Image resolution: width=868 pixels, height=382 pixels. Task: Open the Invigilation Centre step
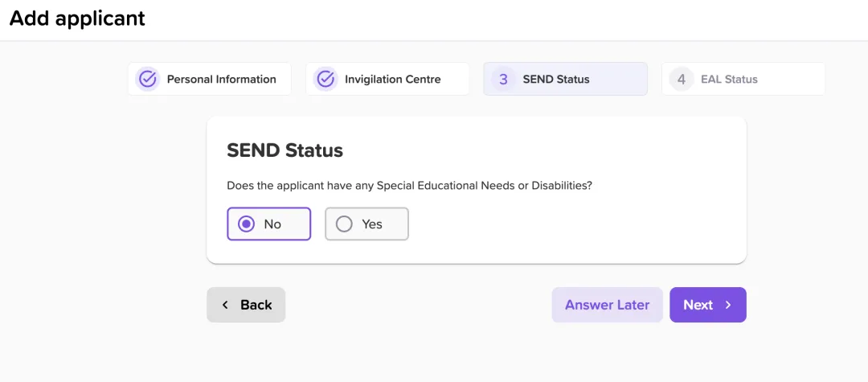[392, 79]
